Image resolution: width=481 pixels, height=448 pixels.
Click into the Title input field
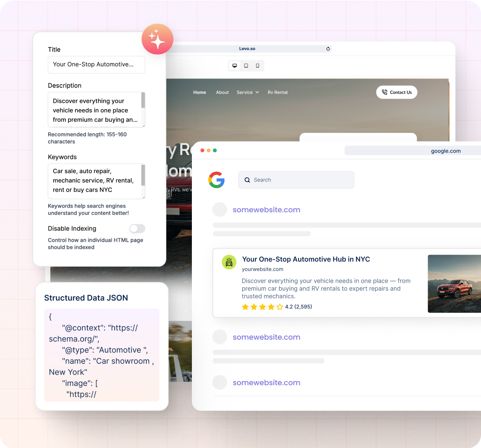(96, 65)
